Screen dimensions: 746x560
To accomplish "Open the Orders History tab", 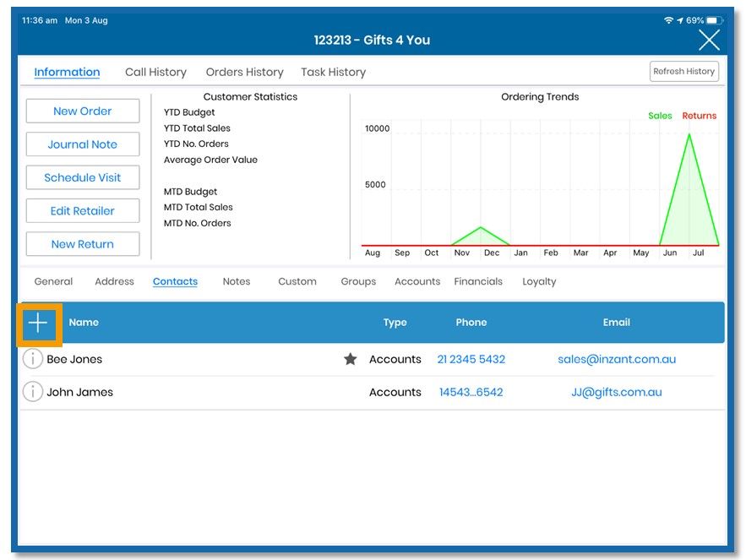I will (244, 72).
